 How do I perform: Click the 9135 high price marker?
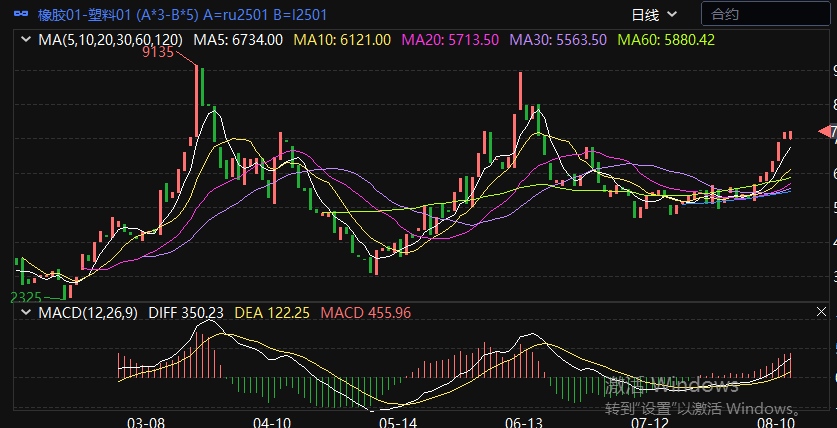tap(159, 53)
